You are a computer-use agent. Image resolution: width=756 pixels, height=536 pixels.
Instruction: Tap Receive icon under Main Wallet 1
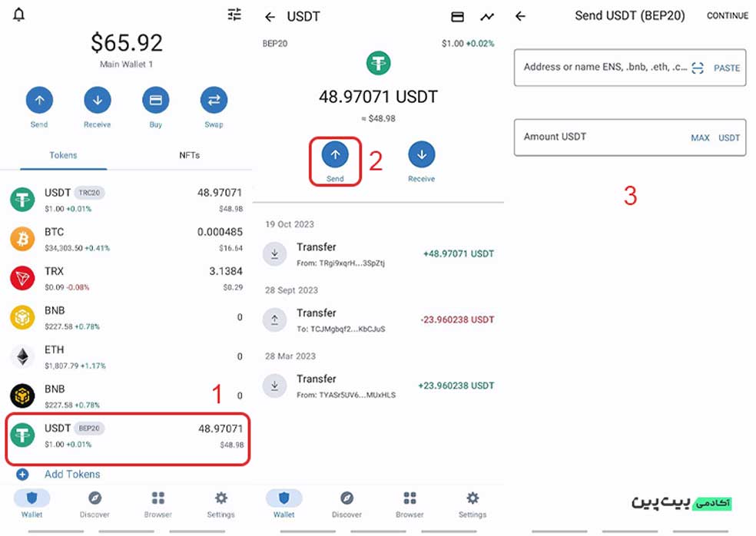pyautogui.click(x=98, y=101)
